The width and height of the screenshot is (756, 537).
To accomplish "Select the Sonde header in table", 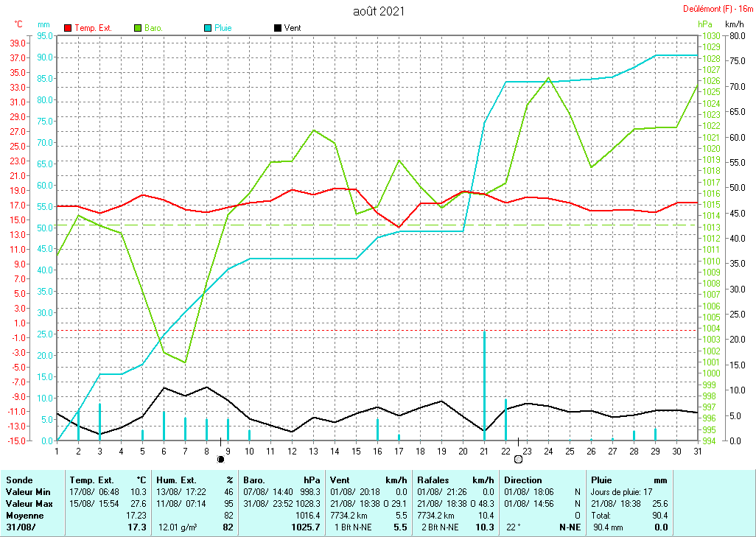I will pyautogui.click(x=19, y=479).
